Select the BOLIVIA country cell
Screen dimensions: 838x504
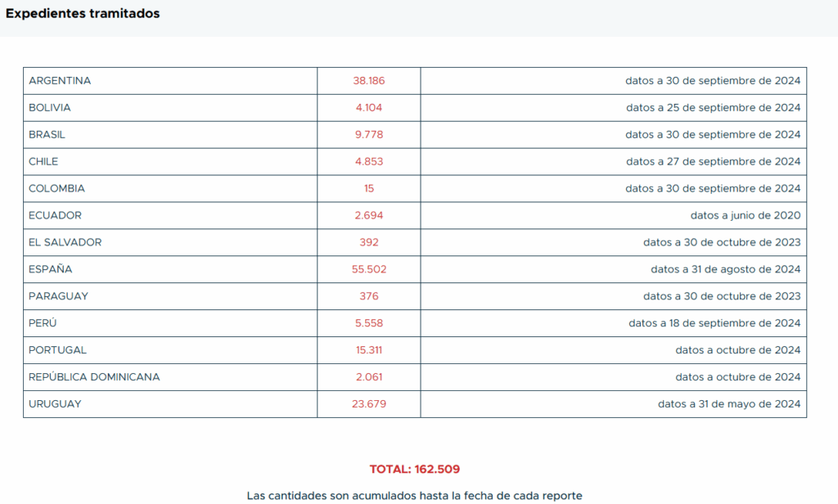[170, 108]
